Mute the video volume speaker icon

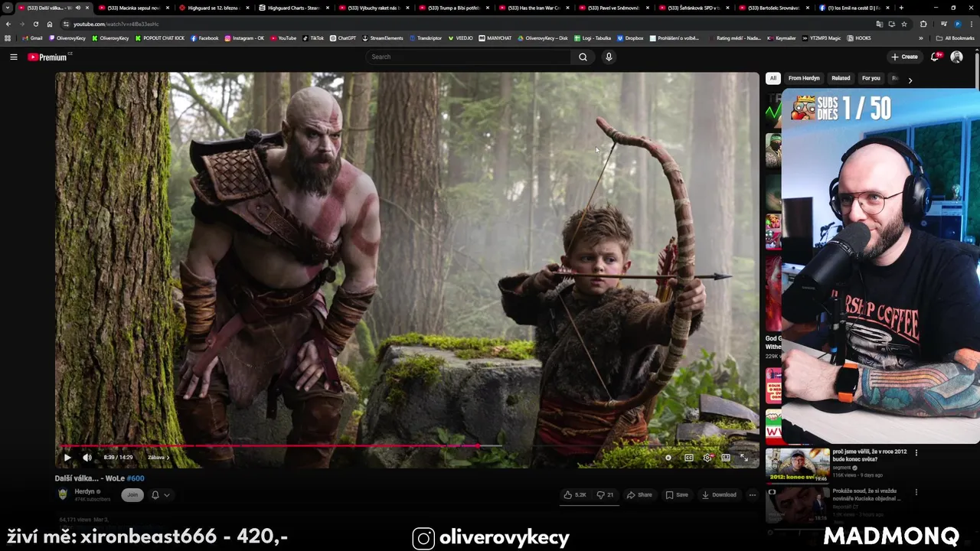[x=87, y=458]
